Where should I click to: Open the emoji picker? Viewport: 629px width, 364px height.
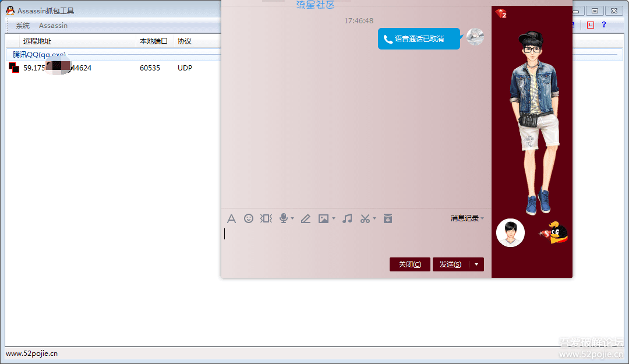pyautogui.click(x=249, y=218)
